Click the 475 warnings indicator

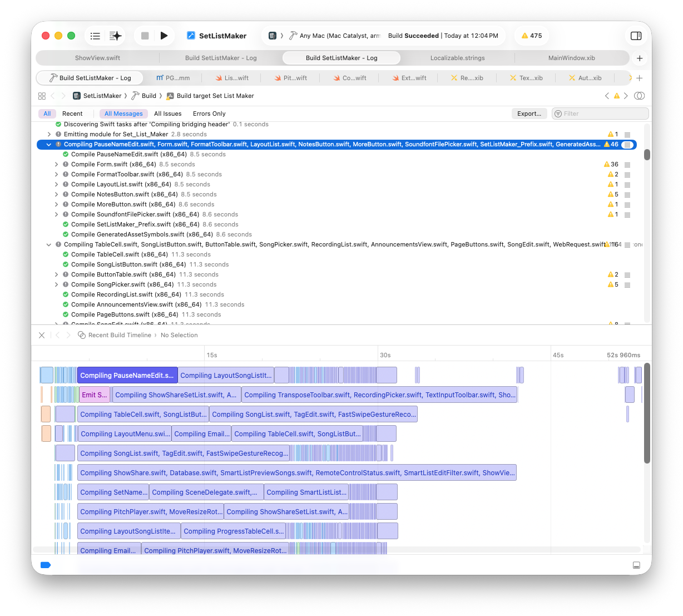coord(532,36)
